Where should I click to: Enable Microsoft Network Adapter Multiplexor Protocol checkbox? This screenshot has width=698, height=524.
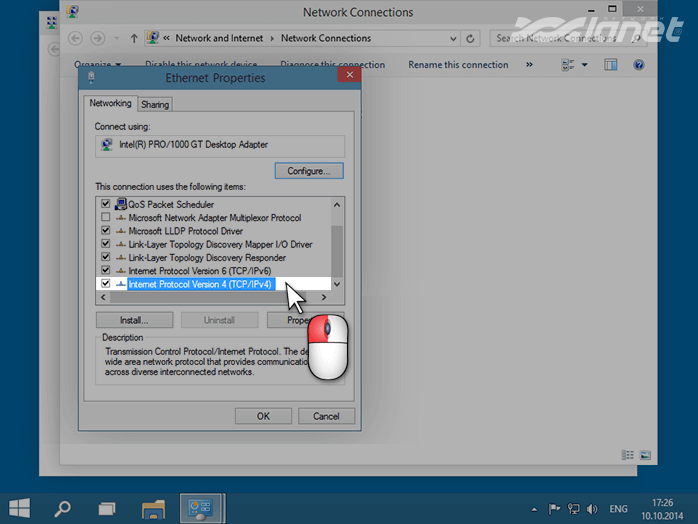(106, 217)
